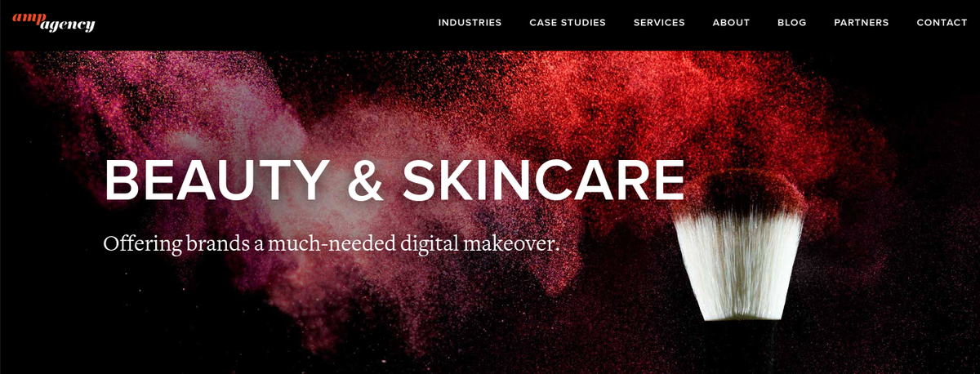
Task: Go to the Services section
Action: 659,23
